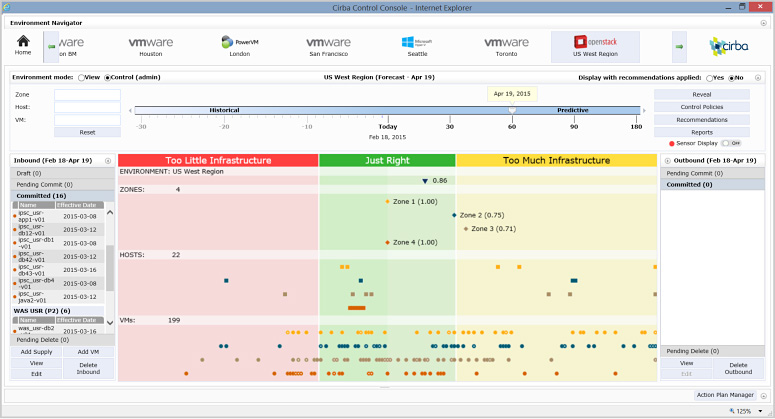Click the Control Policies button
Viewport: 775px width, 419px height.
(703, 106)
